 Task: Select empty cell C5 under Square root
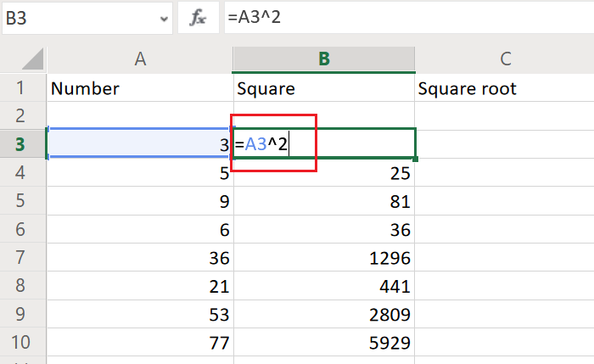click(x=505, y=201)
